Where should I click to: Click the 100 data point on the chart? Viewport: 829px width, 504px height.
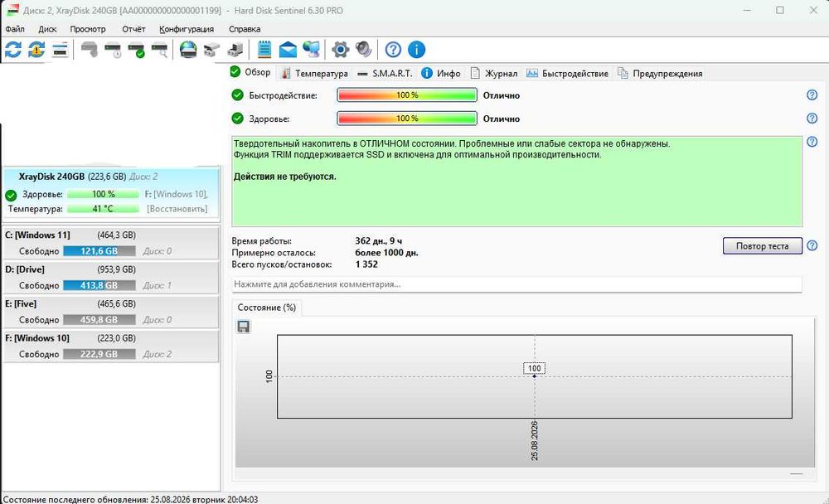click(x=535, y=376)
